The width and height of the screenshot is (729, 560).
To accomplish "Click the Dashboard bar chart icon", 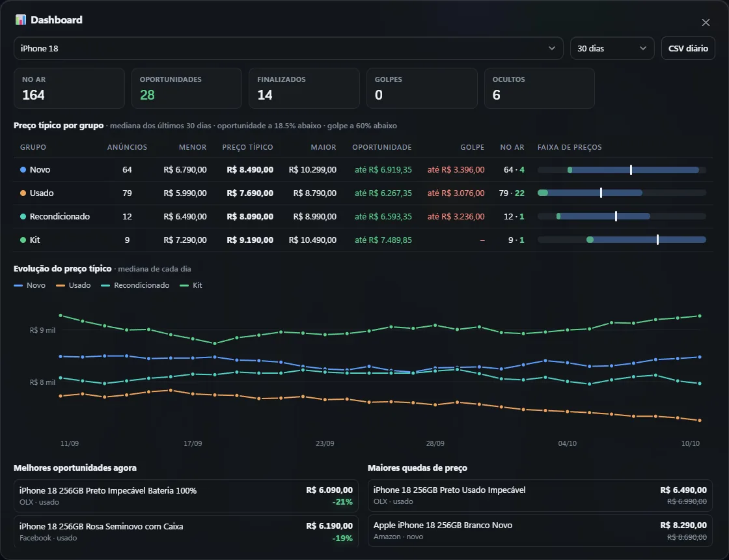I will (20, 20).
